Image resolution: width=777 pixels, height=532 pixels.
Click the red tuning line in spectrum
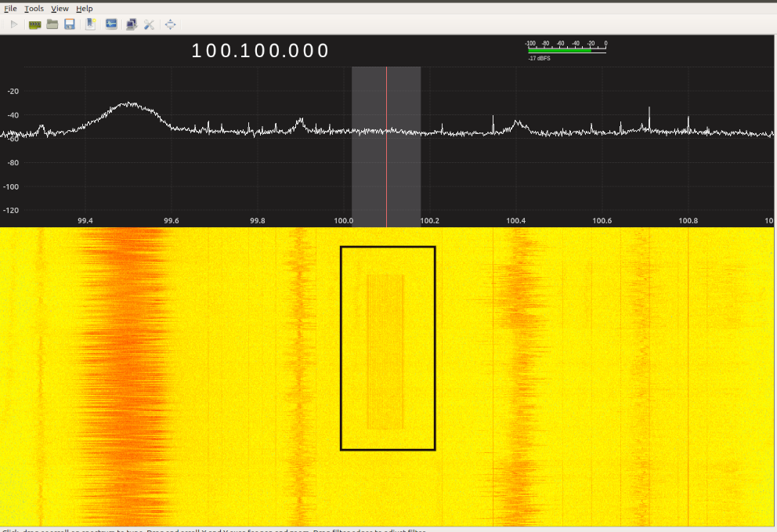coord(386,147)
